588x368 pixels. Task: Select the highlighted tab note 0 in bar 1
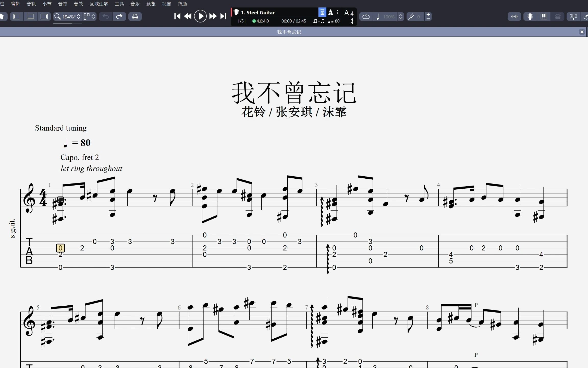(60, 248)
